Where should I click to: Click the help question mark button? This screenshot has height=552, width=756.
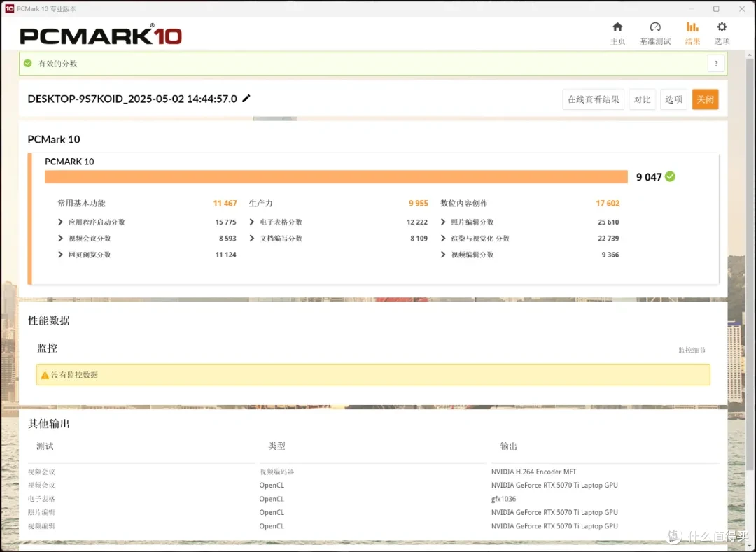[717, 64]
